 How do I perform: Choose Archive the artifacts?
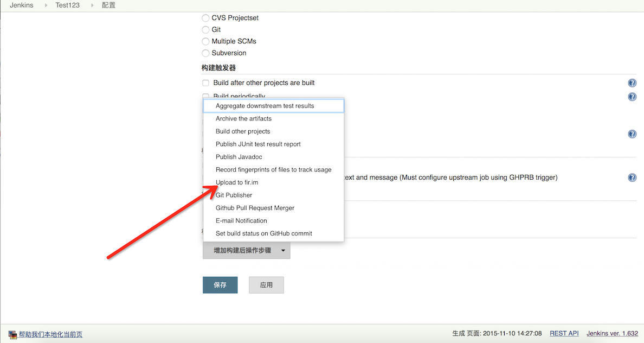[x=274, y=118]
